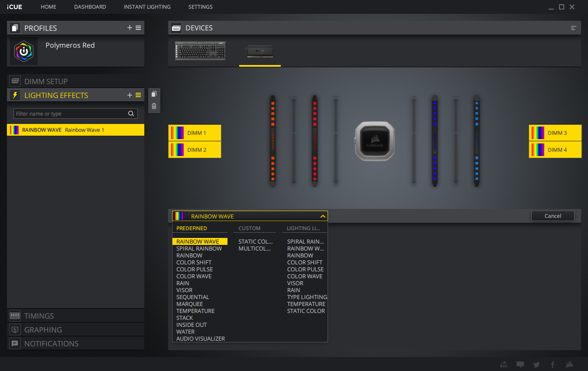Open the Facebook link icon
This screenshot has height=371, width=588.
(552, 364)
